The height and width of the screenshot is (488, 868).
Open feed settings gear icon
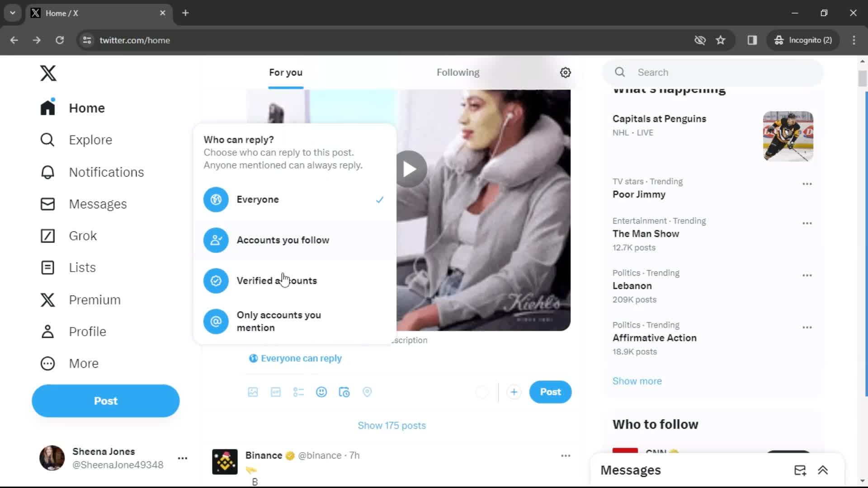[565, 72]
